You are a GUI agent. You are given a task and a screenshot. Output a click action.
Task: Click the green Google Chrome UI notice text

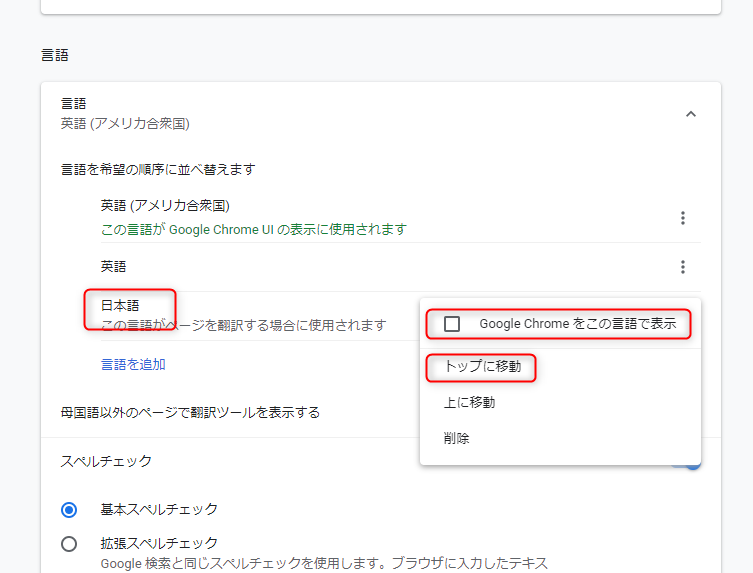(254, 230)
